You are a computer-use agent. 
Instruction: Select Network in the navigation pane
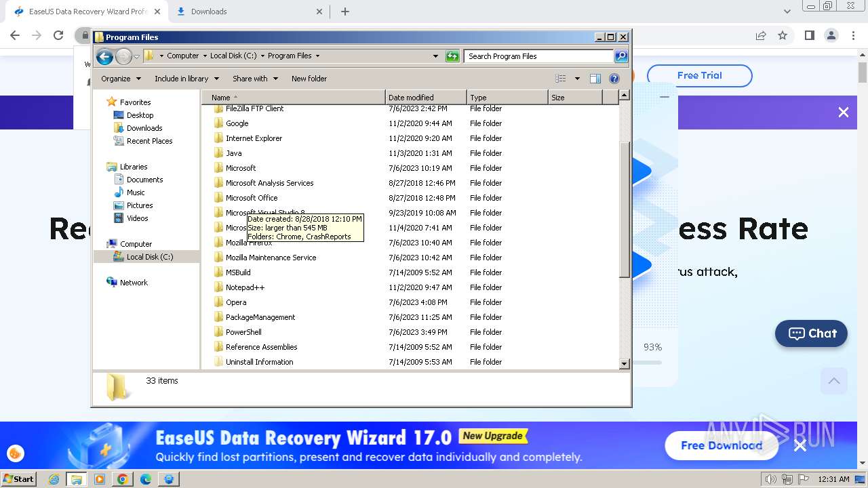(x=134, y=283)
